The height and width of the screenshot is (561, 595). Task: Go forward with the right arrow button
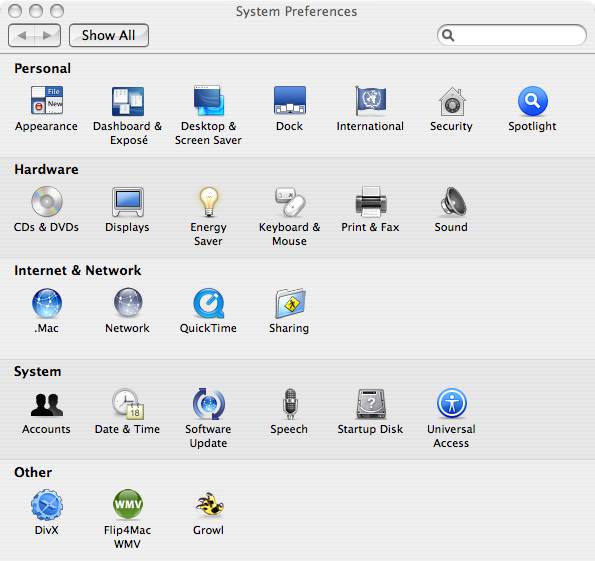pos(47,36)
